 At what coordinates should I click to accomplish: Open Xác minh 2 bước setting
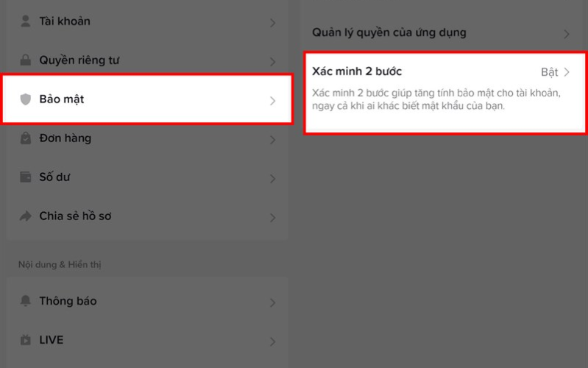point(358,71)
